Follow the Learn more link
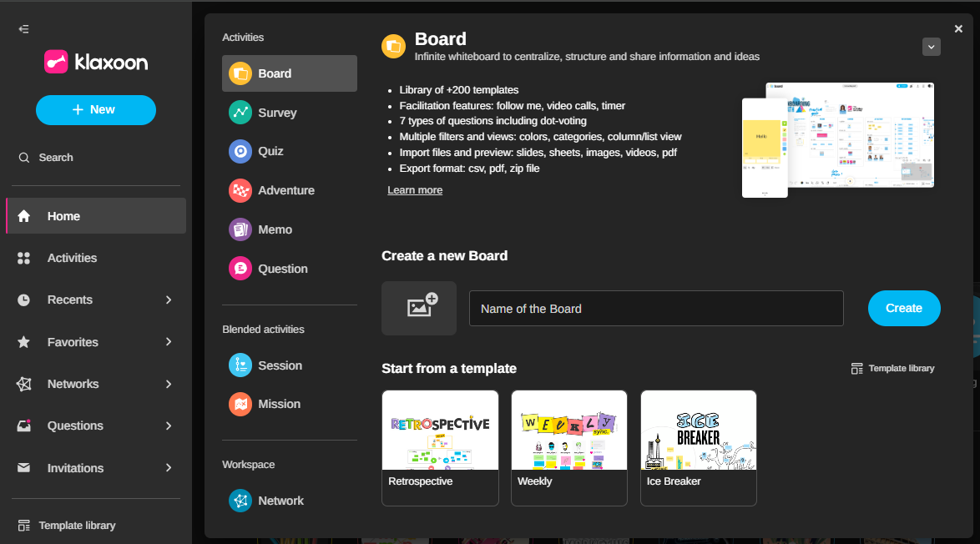The height and width of the screenshot is (544, 980). (x=415, y=190)
